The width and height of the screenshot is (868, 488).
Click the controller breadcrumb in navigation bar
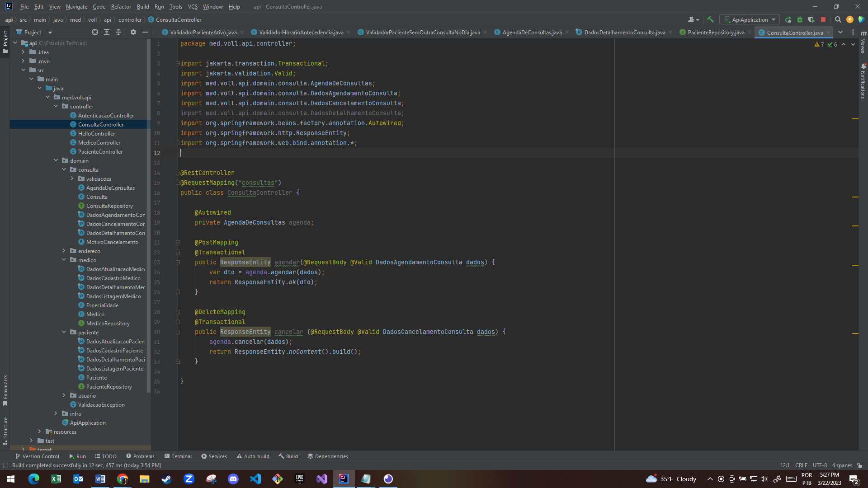pos(130,19)
